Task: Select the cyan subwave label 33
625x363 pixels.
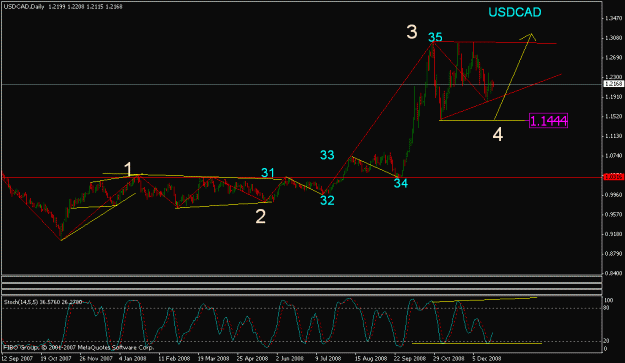Action: (x=327, y=155)
